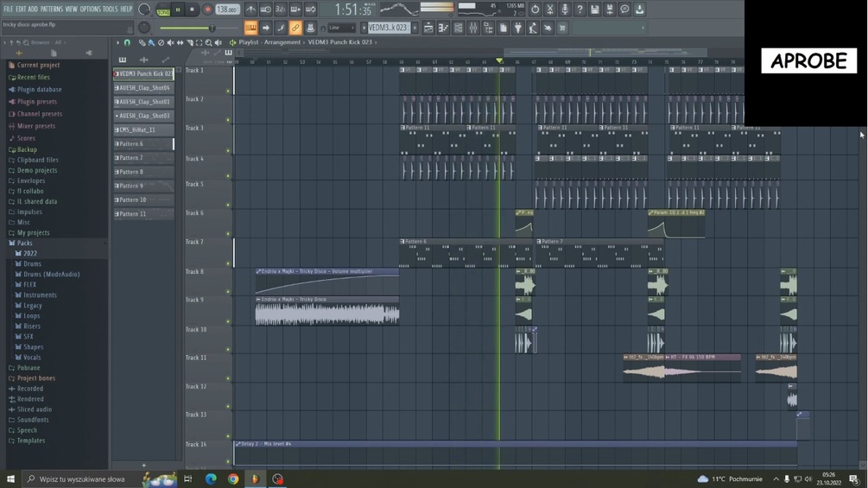Expand the Packs folder in browser
Image resolution: width=868 pixels, height=488 pixels.
[x=24, y=243]
